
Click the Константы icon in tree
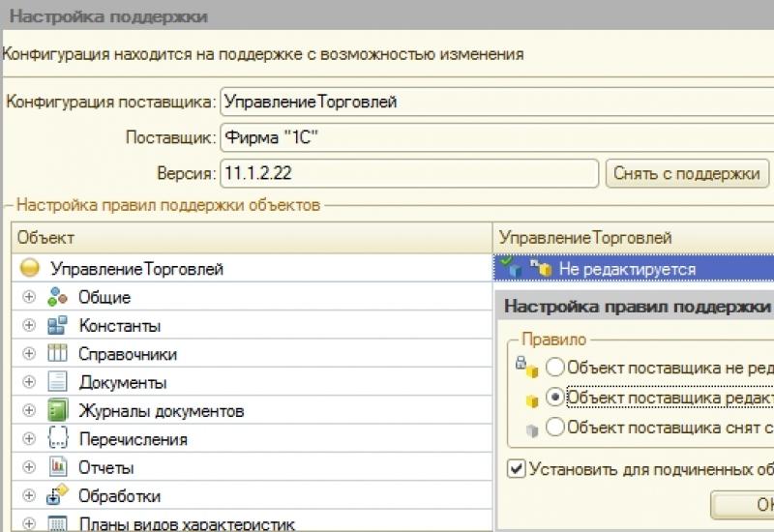(58, 326)
